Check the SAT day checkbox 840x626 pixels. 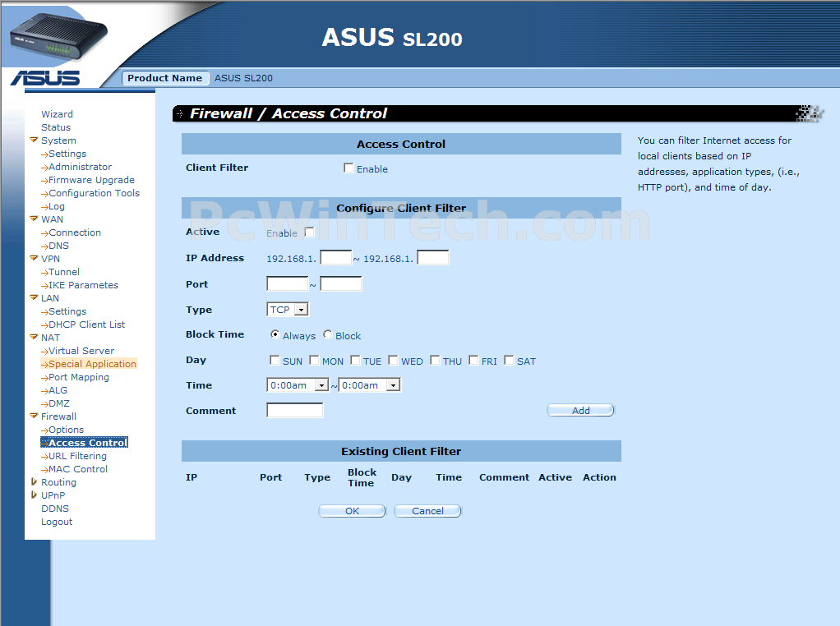click(x=509, y=360)
